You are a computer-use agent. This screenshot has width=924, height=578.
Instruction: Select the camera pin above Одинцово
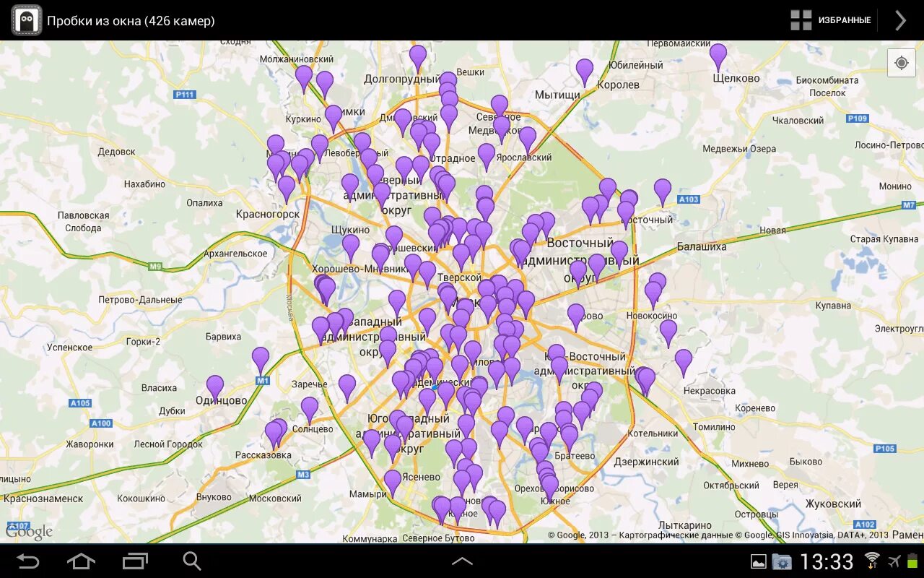pos(215,387)
